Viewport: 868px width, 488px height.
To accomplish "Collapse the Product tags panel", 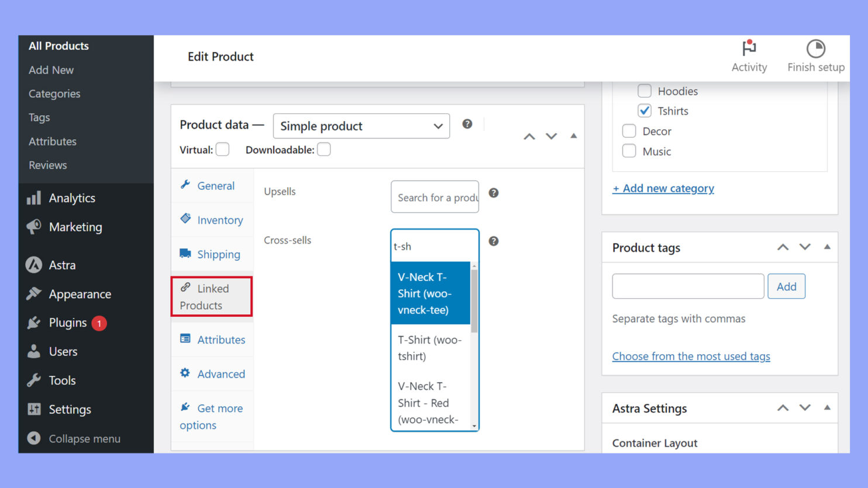I will [x=827, y=247].
